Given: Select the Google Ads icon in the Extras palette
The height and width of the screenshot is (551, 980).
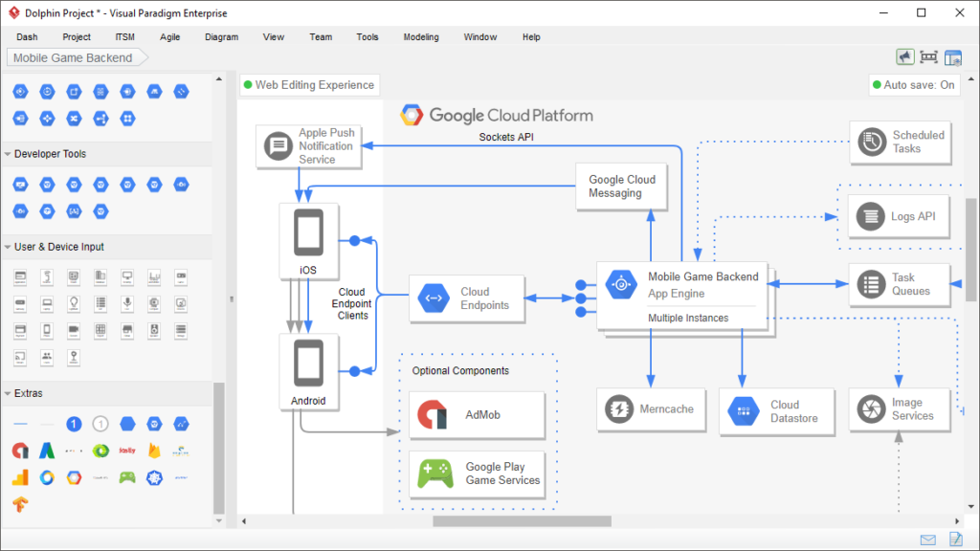Looking at the screenshot, I should [46, 451].
